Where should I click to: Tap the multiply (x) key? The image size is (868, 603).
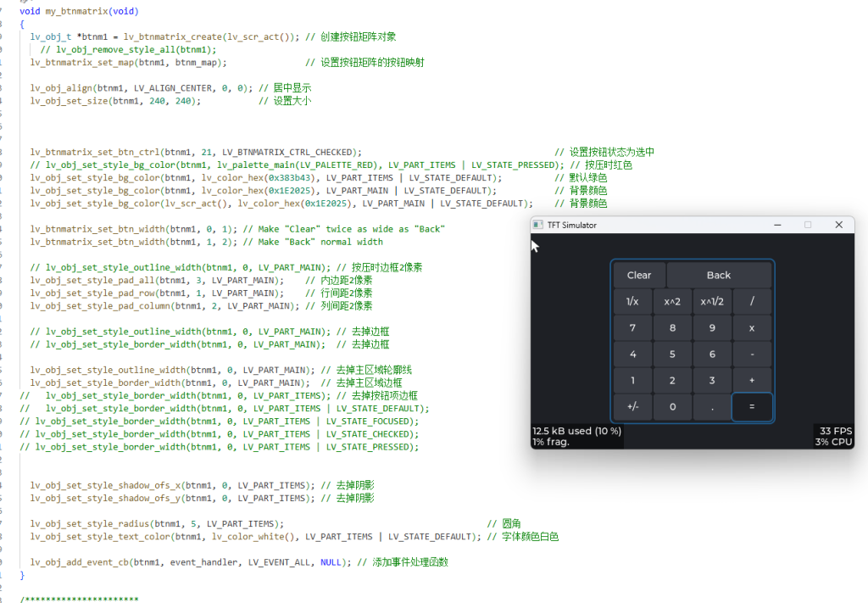coord(752,327)
